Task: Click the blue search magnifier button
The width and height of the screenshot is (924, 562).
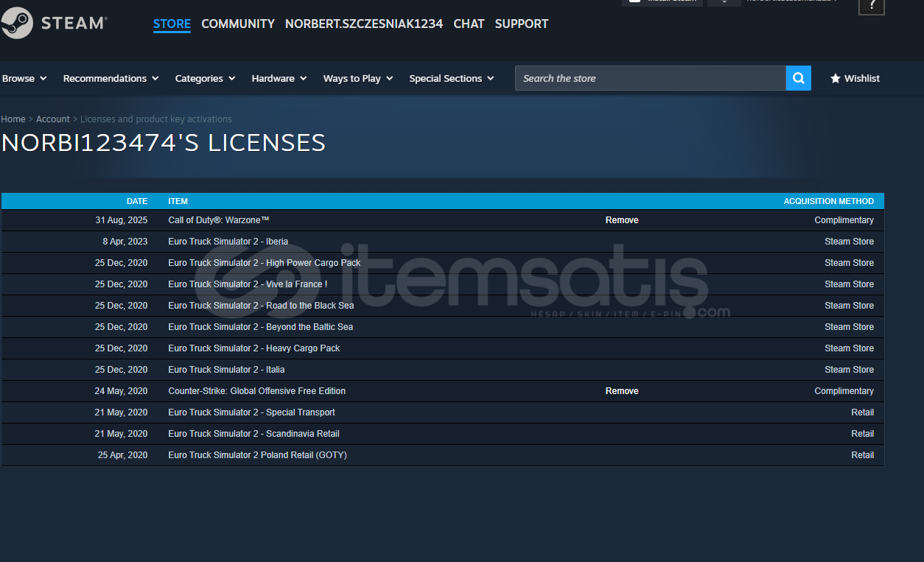Action: (x=798, y=78)
